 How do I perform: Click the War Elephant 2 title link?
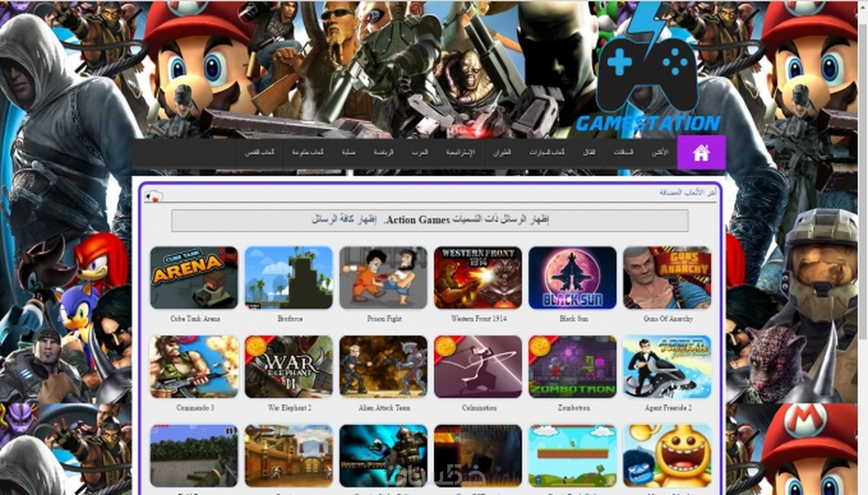coord(290,408)
